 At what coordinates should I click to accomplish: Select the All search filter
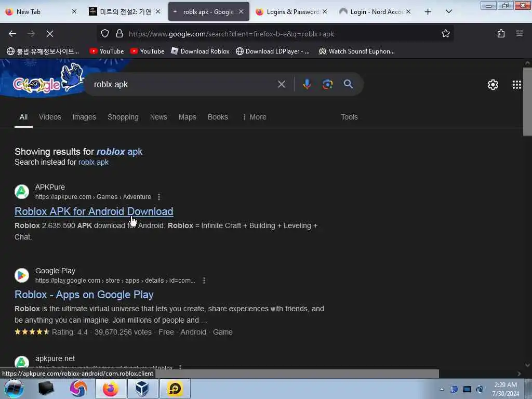click(x=23, y=117)
